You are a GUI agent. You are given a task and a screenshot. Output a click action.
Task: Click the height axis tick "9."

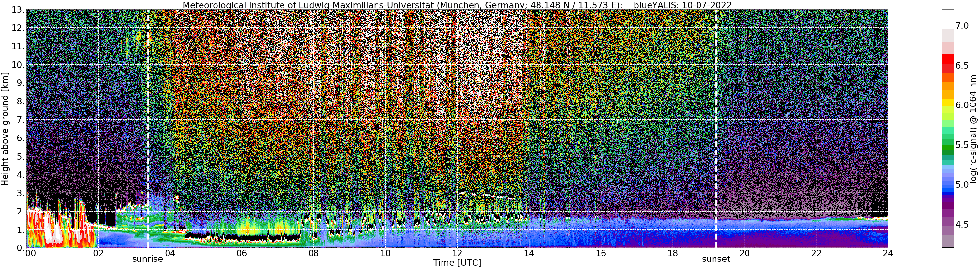pyautogui.click(x=21, y=83)
